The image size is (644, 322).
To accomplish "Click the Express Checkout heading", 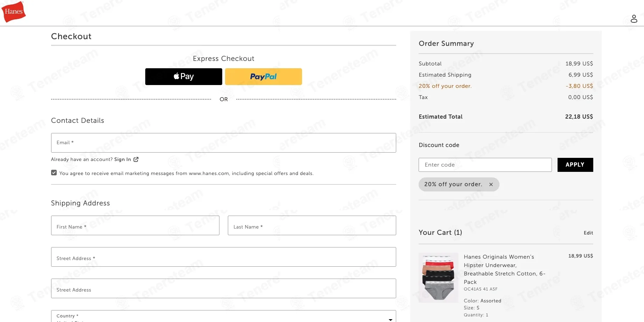I will 224,58.
